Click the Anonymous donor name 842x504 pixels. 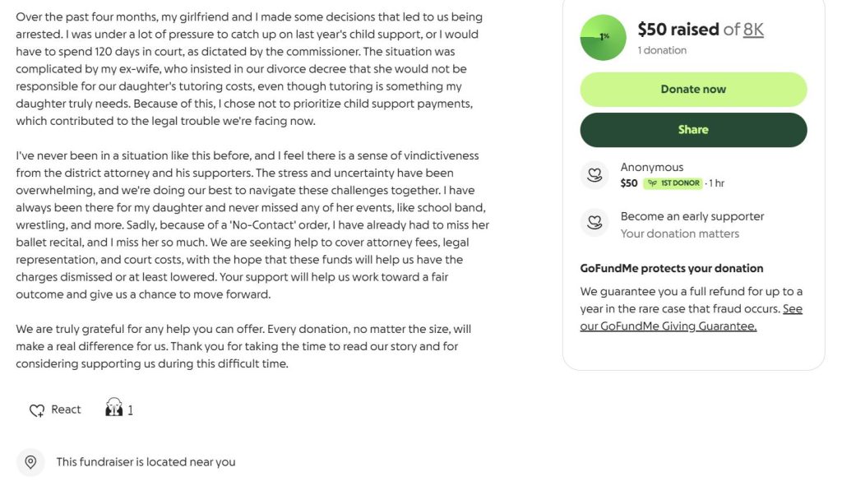(x=651, y=167)
